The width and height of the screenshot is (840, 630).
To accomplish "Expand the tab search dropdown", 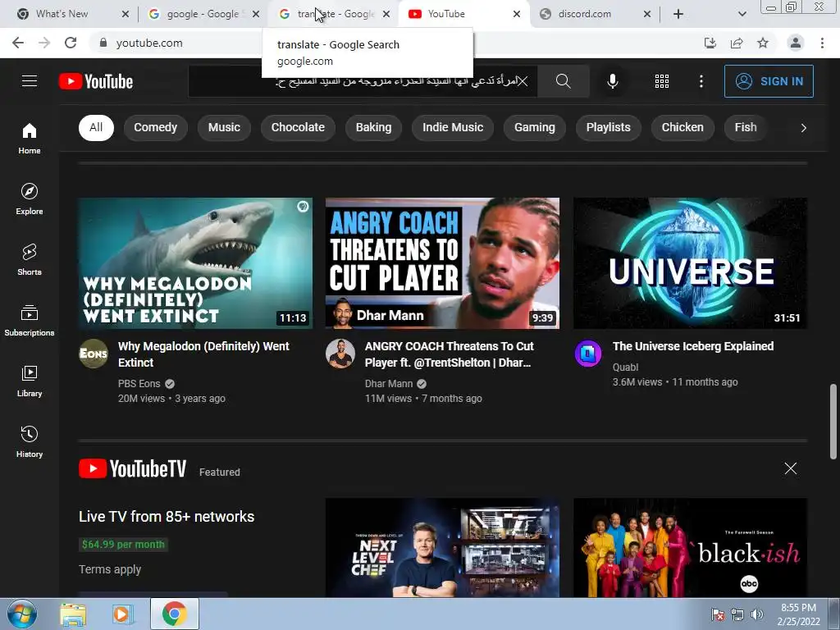I will point(742,14).
